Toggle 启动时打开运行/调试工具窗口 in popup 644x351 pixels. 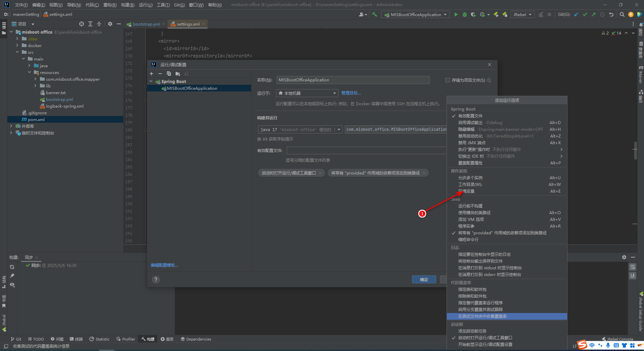507,338
